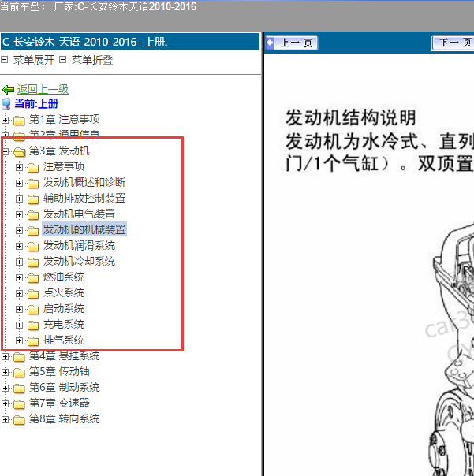474x476 pixels.
Task: Expand 第8章 转向系统 node
Action: [5, 419]
